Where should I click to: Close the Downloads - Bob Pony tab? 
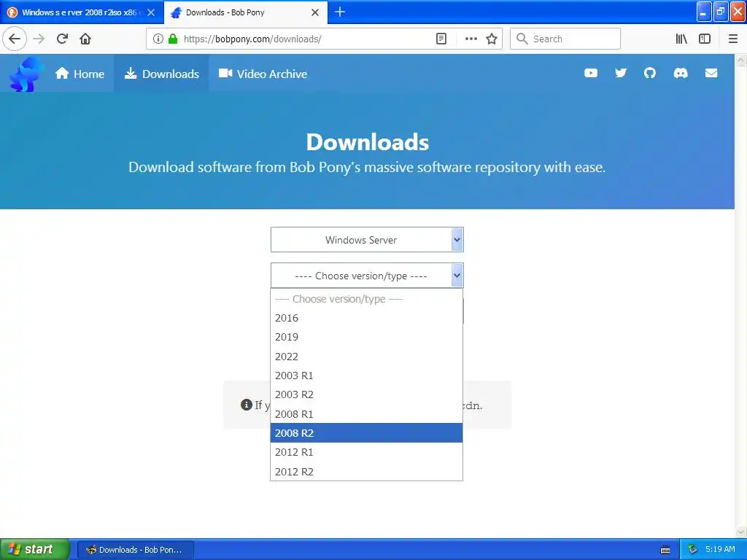[x=315, y=12]
